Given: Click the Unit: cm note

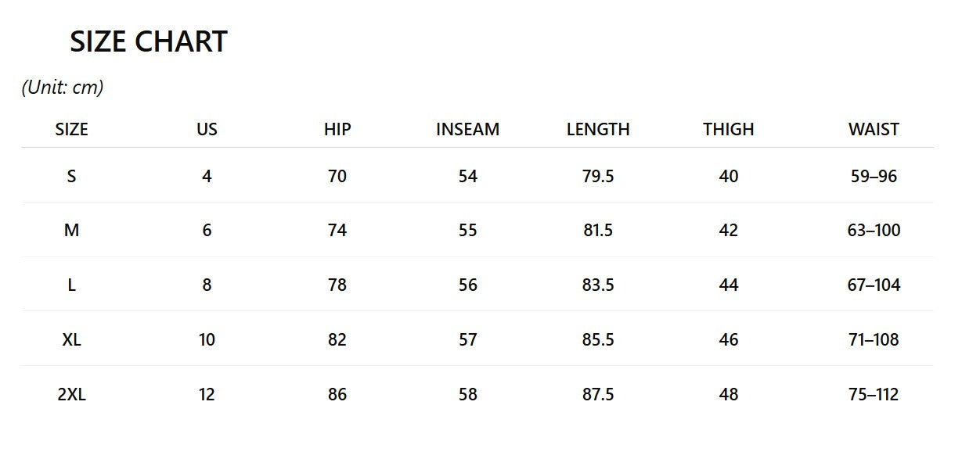Looking at the screenshot, I should pos(63,88).
